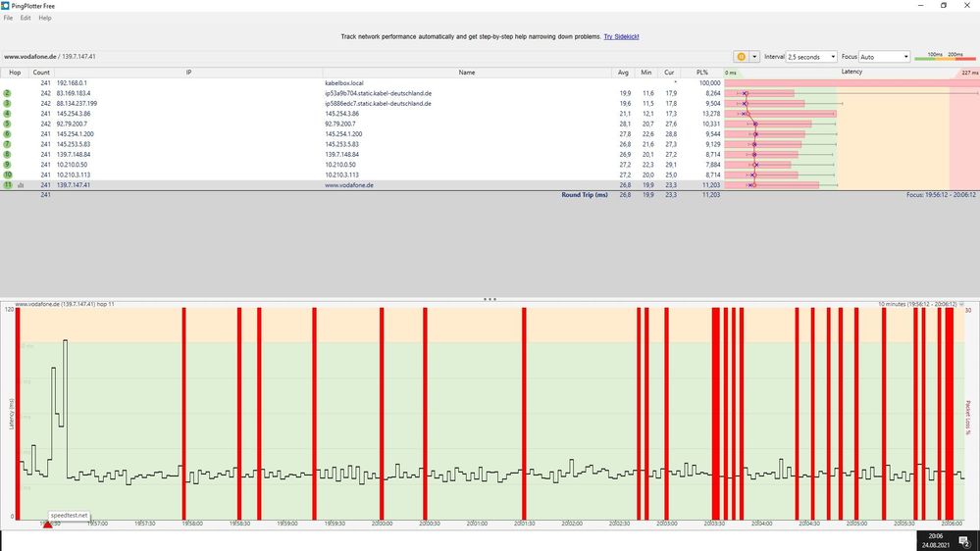The image size is (980, 551).
Task: Open the File menu
Action: pyautogui.click(x=8, y=18)
